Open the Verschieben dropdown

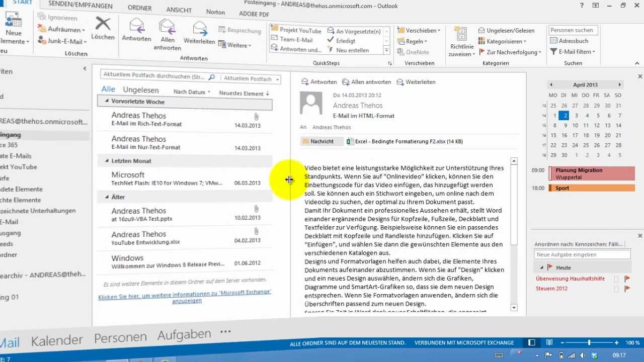419,30
